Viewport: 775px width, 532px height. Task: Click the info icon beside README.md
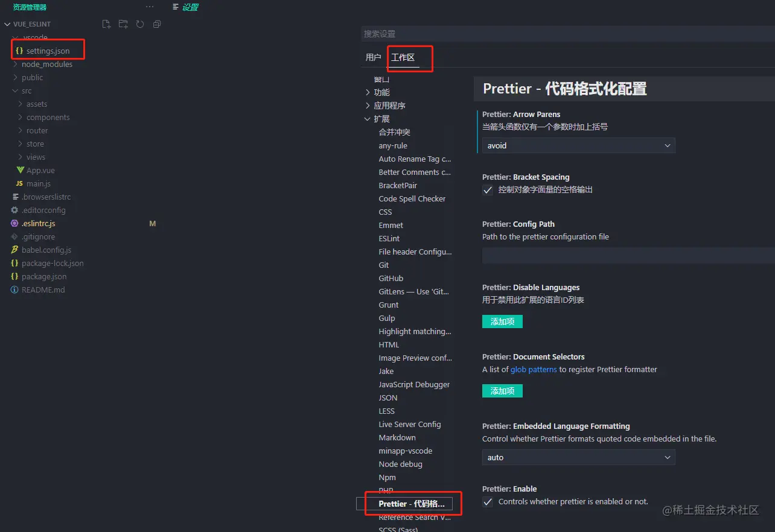[15, 290]
